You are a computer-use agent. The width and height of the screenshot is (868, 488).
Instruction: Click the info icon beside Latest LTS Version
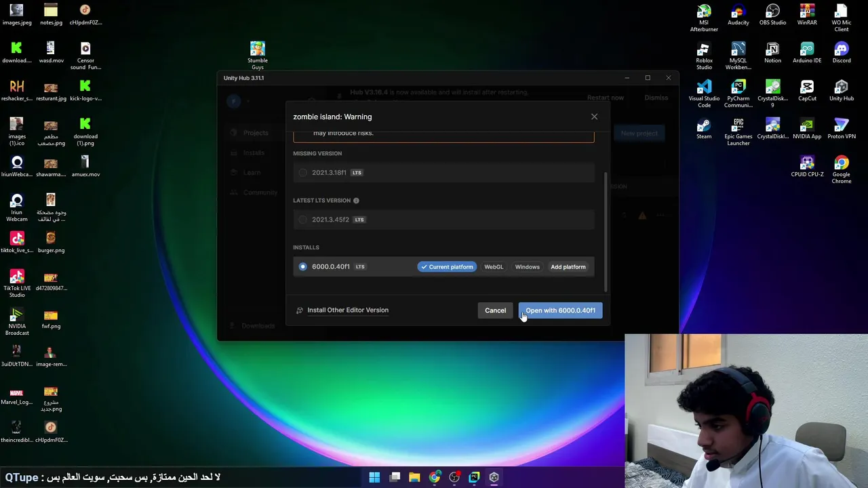tap(356, 201)
